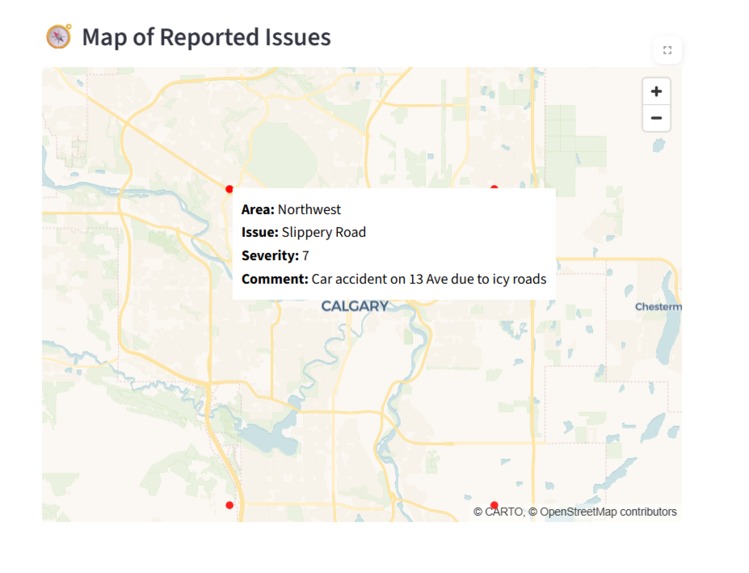Zoom in with the plus button
This screenshot has height=573, width=749.
pyautogui.click(x=656, y=91)
